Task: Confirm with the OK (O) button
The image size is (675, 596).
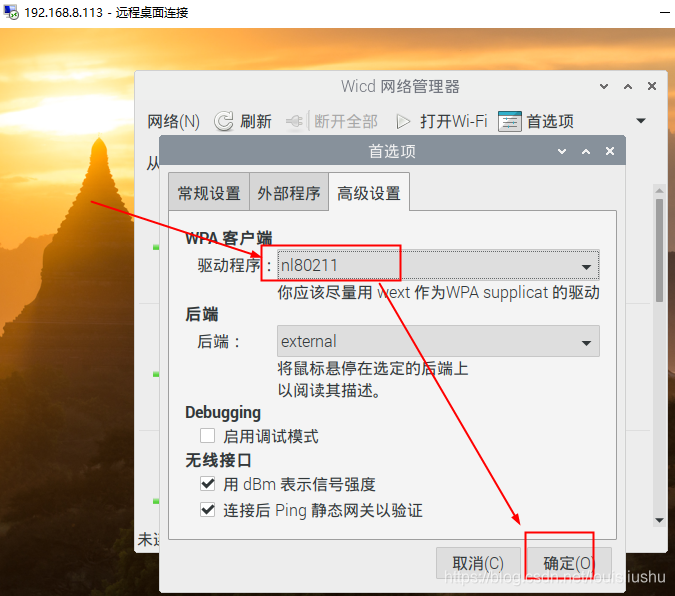Action: [x=568, y=563]
